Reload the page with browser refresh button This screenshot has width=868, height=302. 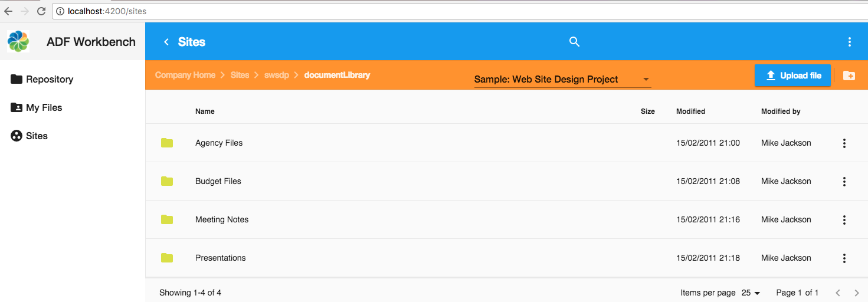coord(41,11)
